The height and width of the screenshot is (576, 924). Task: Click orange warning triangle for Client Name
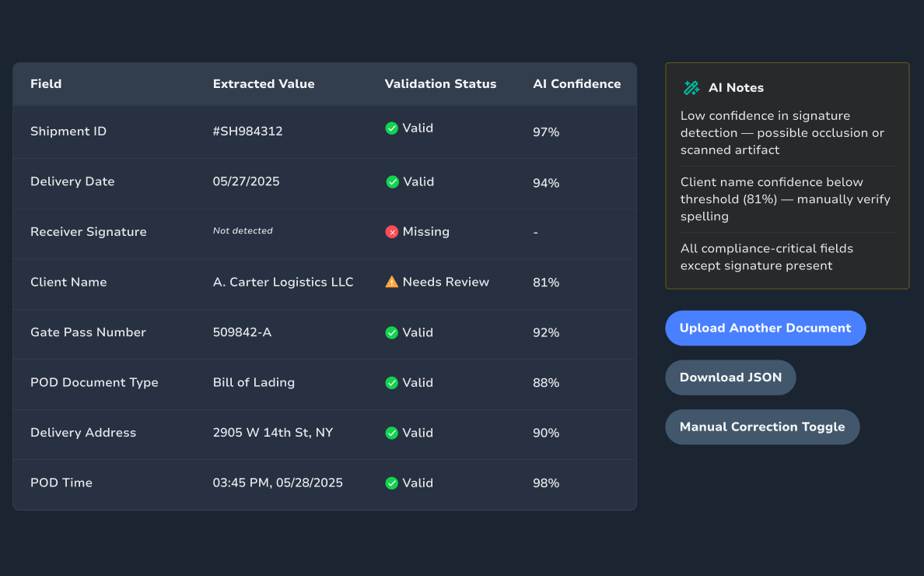coord(392,282)
